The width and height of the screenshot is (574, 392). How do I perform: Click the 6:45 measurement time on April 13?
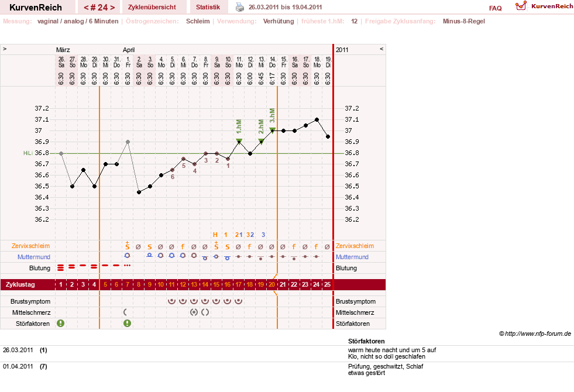coord(261,78)
